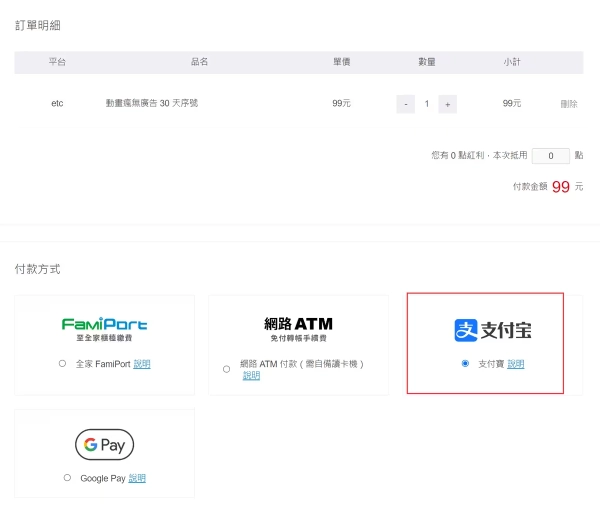This screenshot has height=514, width=600.
Task: Decrease quantity with the minus button
Action: (x=405, y=103)
